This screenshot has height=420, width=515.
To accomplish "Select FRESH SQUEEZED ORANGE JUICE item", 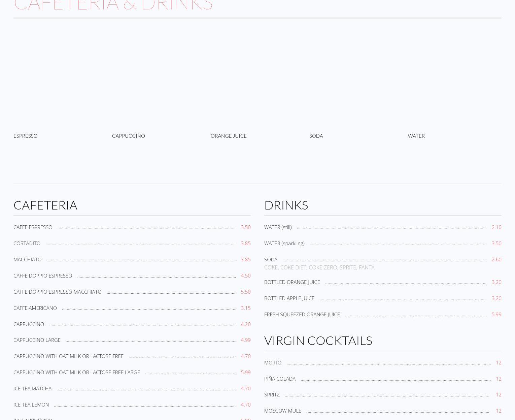I will click(302, 314).
